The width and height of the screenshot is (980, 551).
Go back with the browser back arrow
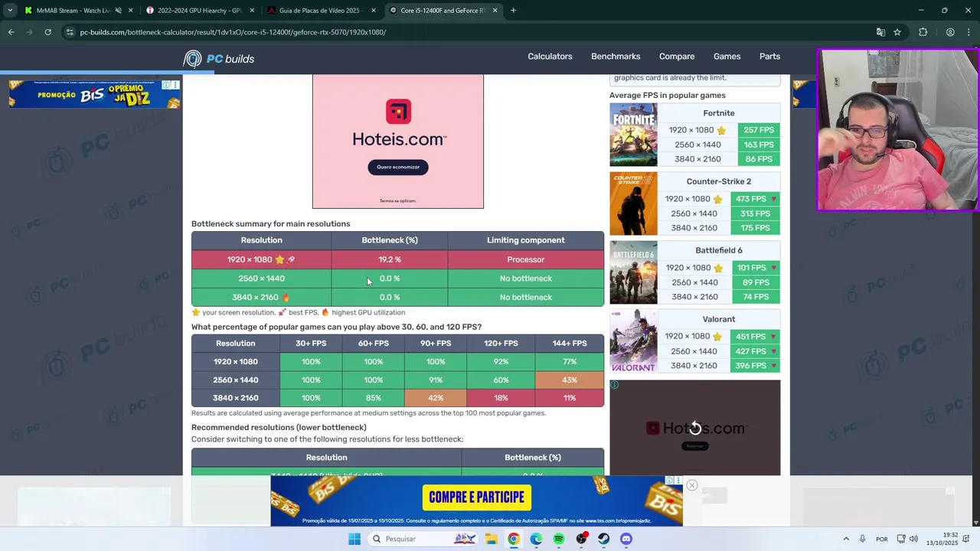click(11, 32)
